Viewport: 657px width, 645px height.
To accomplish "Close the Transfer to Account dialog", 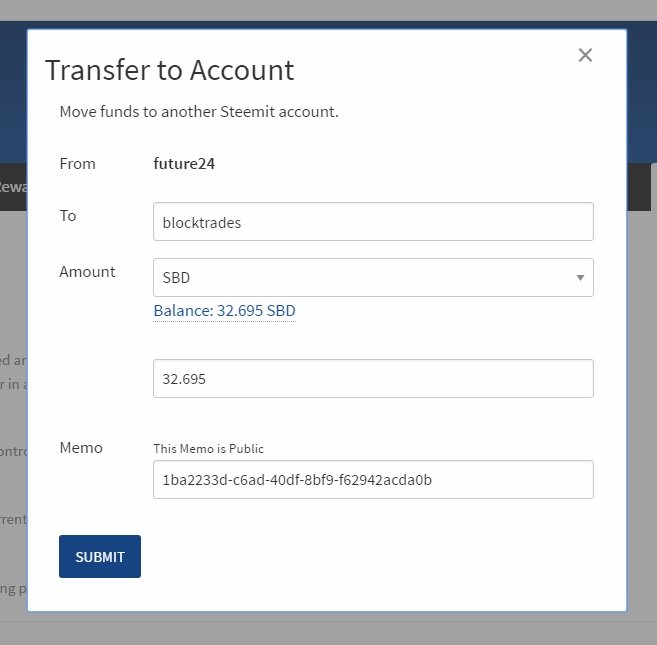I will 585,55.
